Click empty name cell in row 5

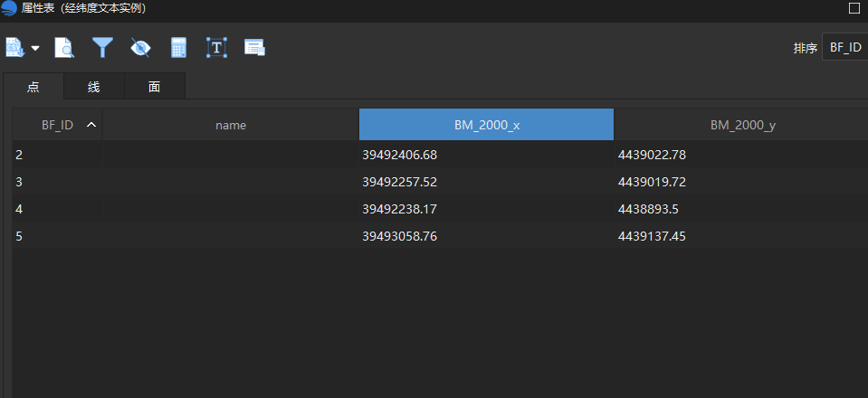(x=230, y=236)
